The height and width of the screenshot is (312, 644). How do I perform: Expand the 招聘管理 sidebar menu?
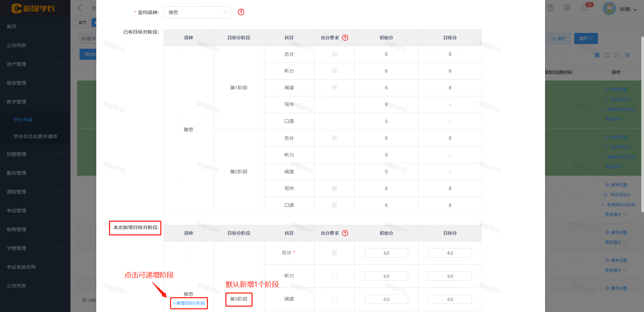click(35, 154)
